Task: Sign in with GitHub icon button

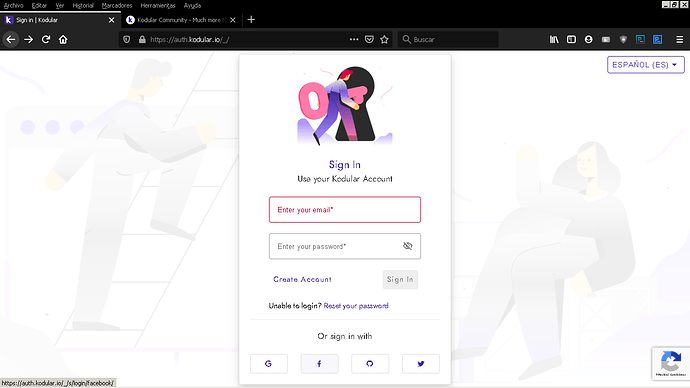Action: click(x=370, y=364)
